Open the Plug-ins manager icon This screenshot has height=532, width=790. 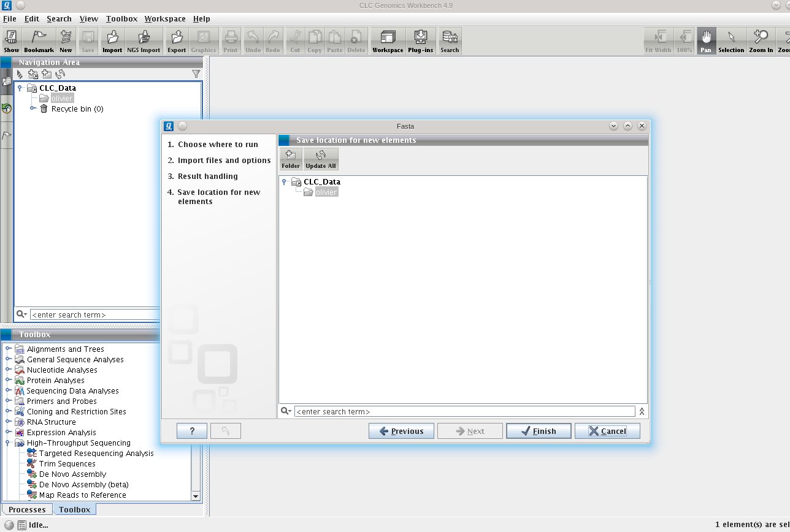click(x=421, y=41)
